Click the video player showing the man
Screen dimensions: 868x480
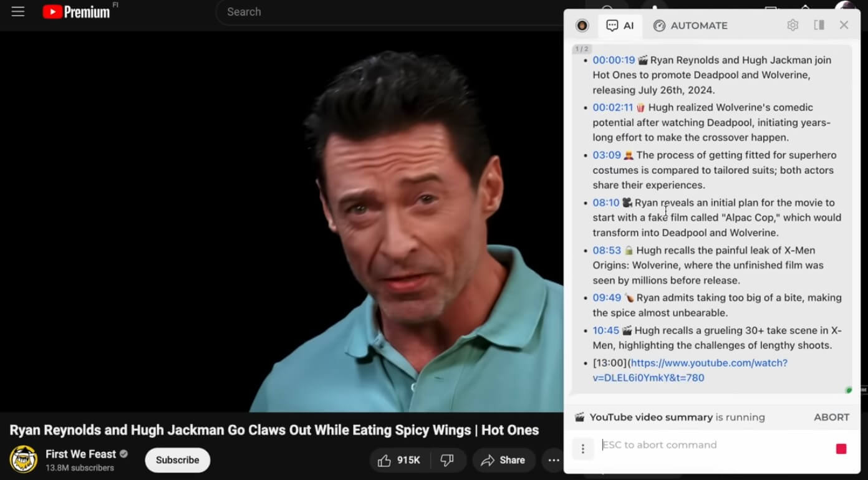point(281,221)
